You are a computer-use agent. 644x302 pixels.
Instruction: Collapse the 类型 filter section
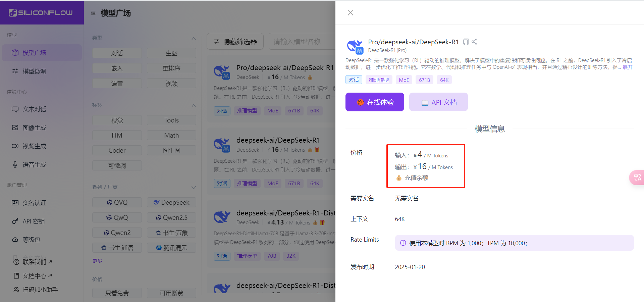pyautogui.click(x=194, y=38)
